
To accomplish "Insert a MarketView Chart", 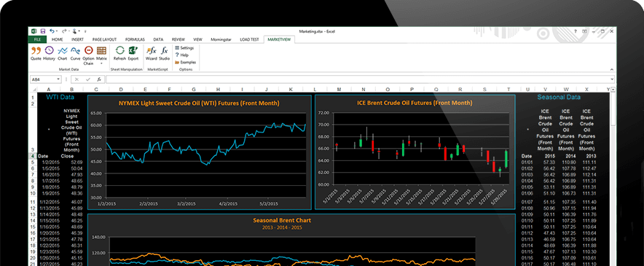I will 62,53.
